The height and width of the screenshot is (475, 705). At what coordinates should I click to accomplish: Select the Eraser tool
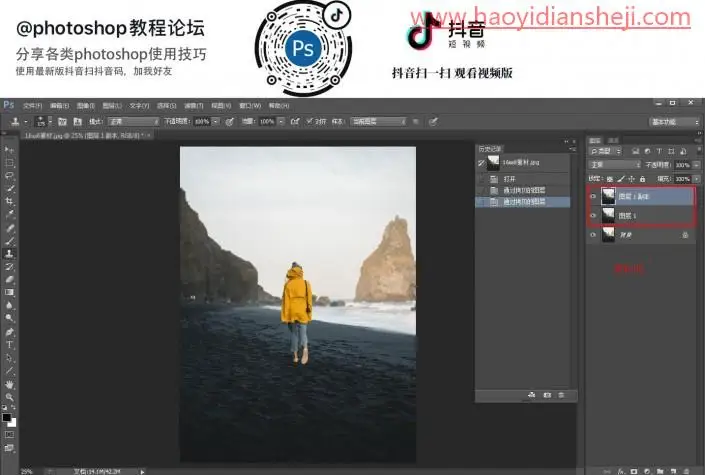click(x=9, y=279)
